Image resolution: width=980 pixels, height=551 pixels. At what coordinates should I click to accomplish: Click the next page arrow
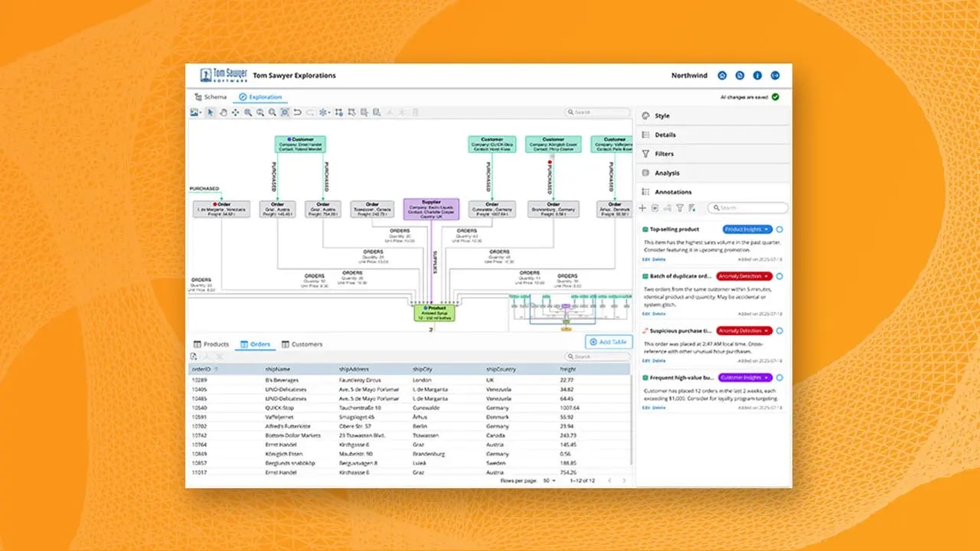pos(623,481)
